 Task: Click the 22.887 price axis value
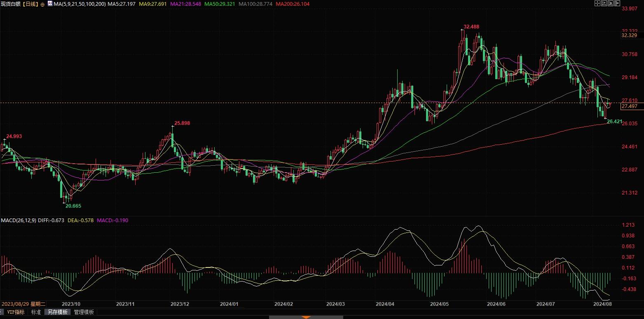pos(630,170)
